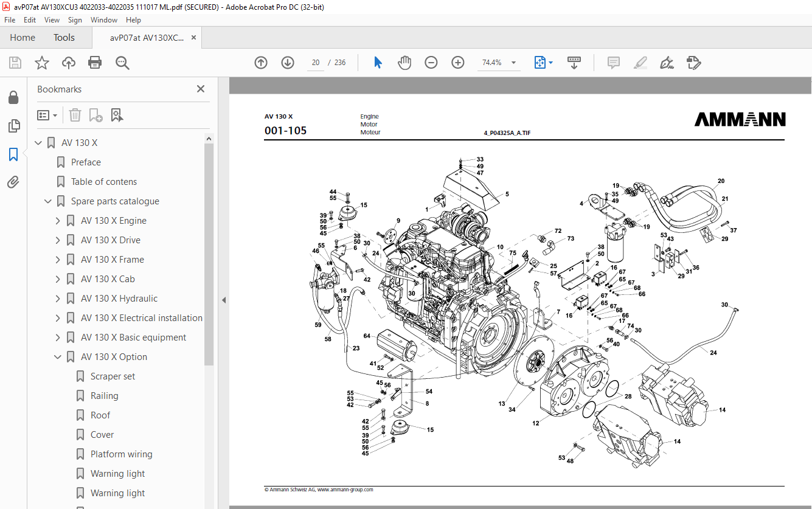This screenshot has height=509, width=812.
Task: Select the arrow selection tool
Action: click(x=378, y=63)
